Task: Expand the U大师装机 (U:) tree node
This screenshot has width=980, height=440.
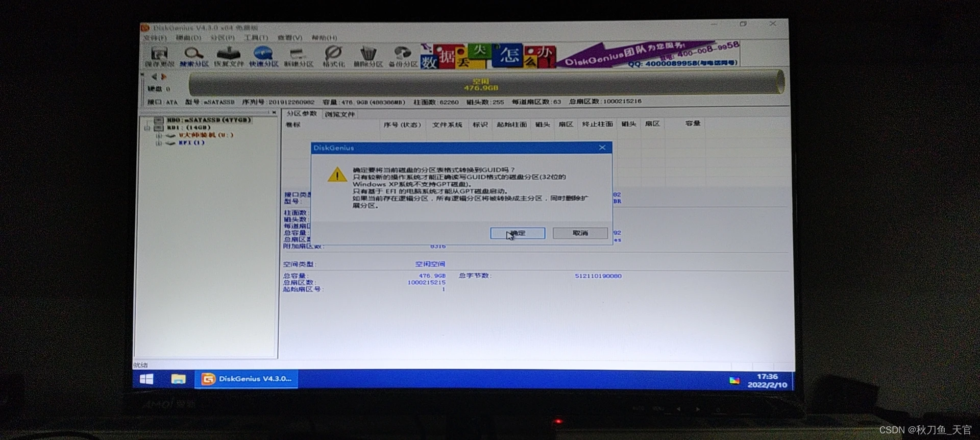Action: (x=158, y=136)
